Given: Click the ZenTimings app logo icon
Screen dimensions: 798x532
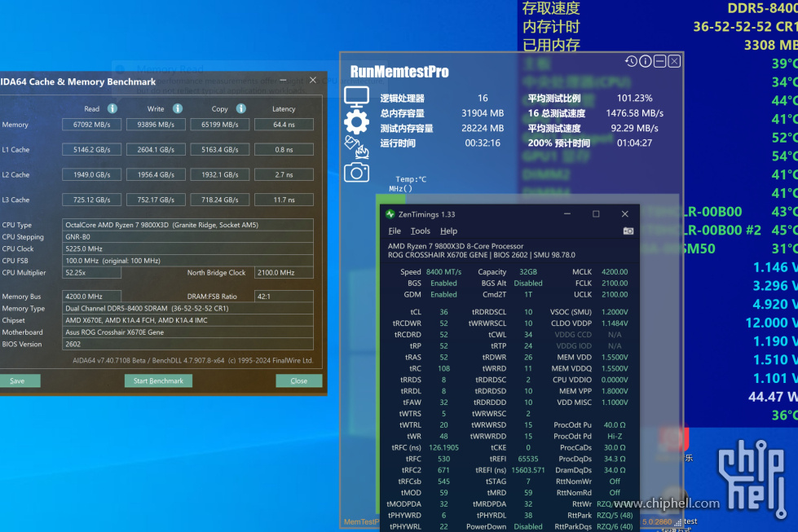Looking at the screenshot, I should click(390, 214).
